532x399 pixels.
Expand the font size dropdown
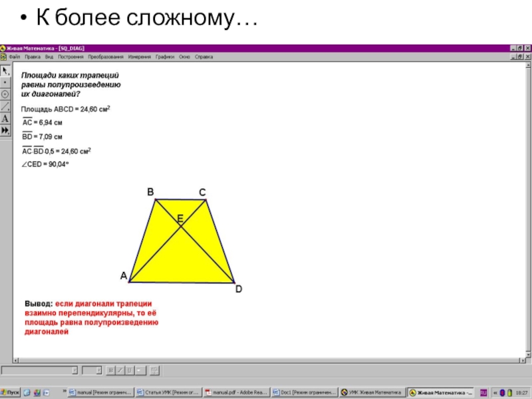click(x=98, y=370)
